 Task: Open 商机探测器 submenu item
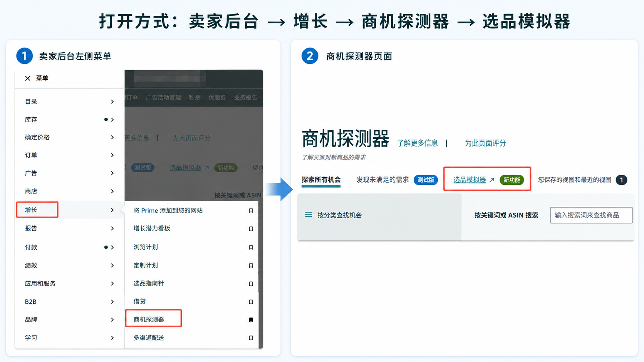tap(149, 319)
